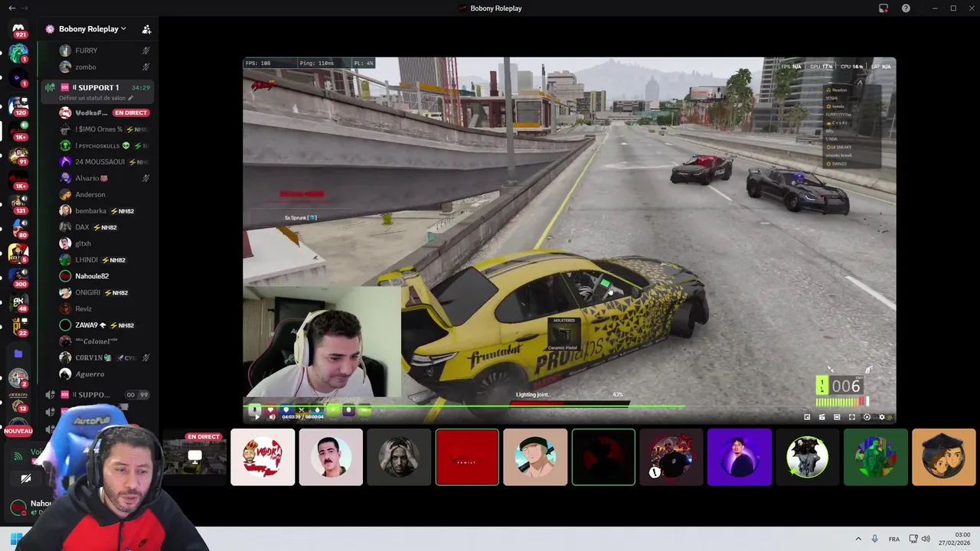Mute the stream volume speaker
The height and width of the screenshot is (551, 980).
(272, 417)
